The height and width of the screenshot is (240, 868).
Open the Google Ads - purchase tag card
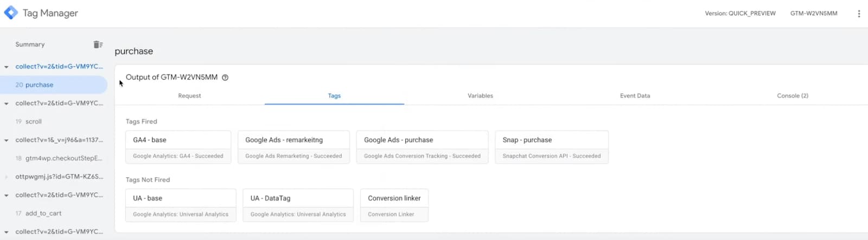pos(422,147)
